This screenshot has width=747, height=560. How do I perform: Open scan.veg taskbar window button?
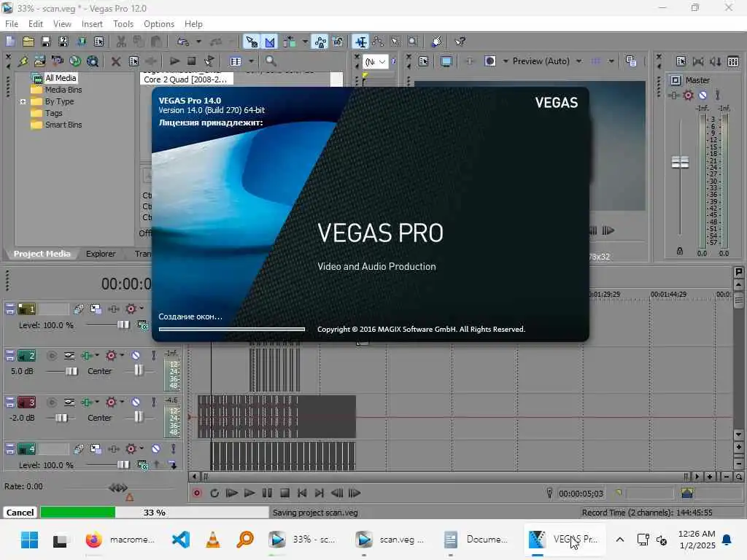click(390, 540)
